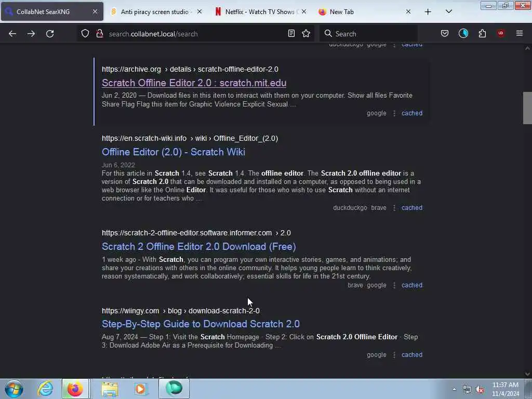Image resolution: width=532 pixels, height=399 pixels.
Task: Click the https://wiingy.com result URL
Action: coord(180,311)
